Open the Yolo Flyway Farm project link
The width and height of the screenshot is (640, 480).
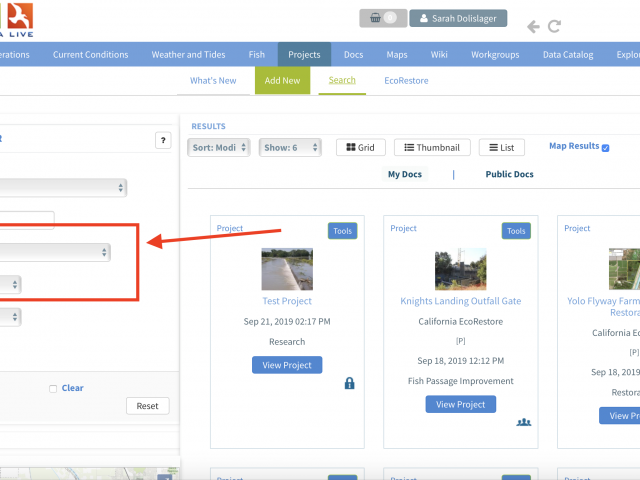click(x=604, y=307)
